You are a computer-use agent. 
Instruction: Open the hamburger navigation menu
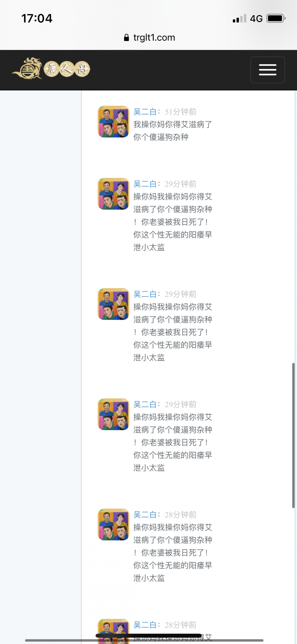point(268,70)
